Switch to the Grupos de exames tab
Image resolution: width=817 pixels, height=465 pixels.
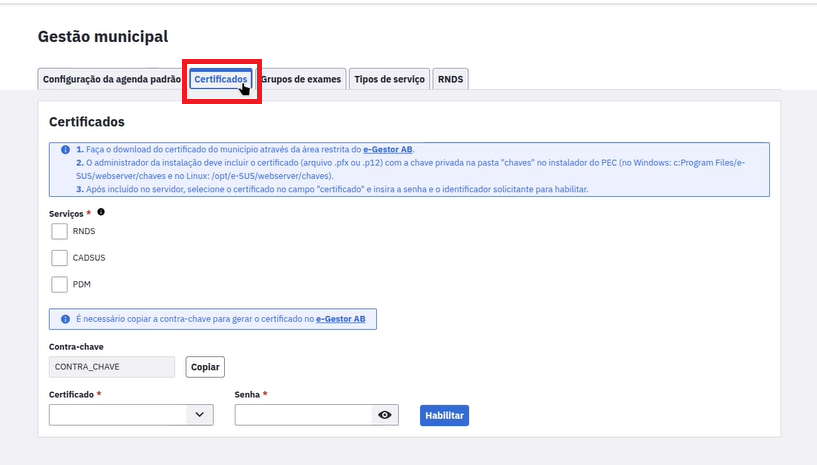[301, 79]
